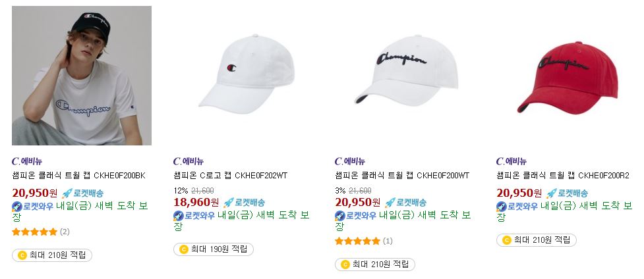644x279 pixels.
Task: Open 챔피온 클래식 트윌 캡 CKHE0F200BK title link
Action: click(78, 176)
